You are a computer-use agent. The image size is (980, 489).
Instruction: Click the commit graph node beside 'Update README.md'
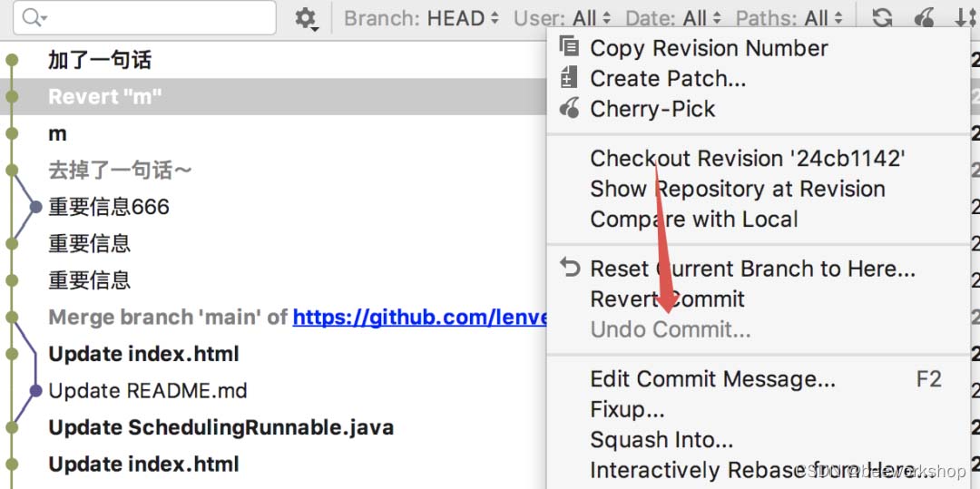tap(35, 391)
